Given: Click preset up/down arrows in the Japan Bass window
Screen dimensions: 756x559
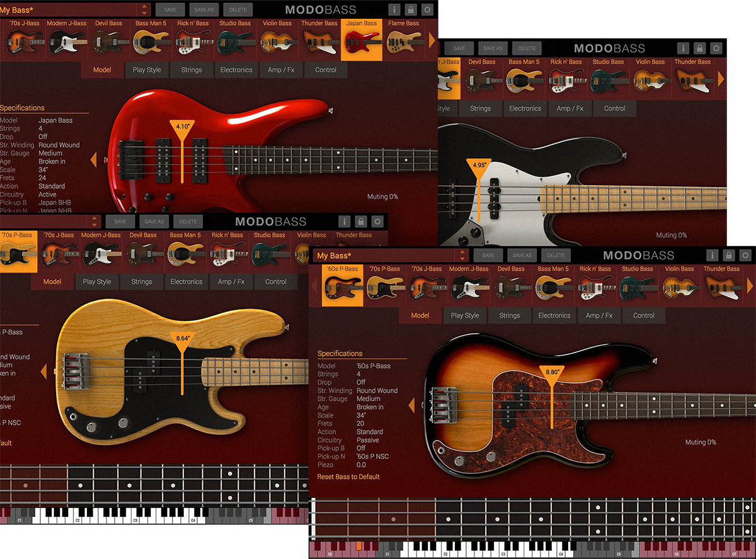Looking at the screenshot, I should click(x=145, y=9).
